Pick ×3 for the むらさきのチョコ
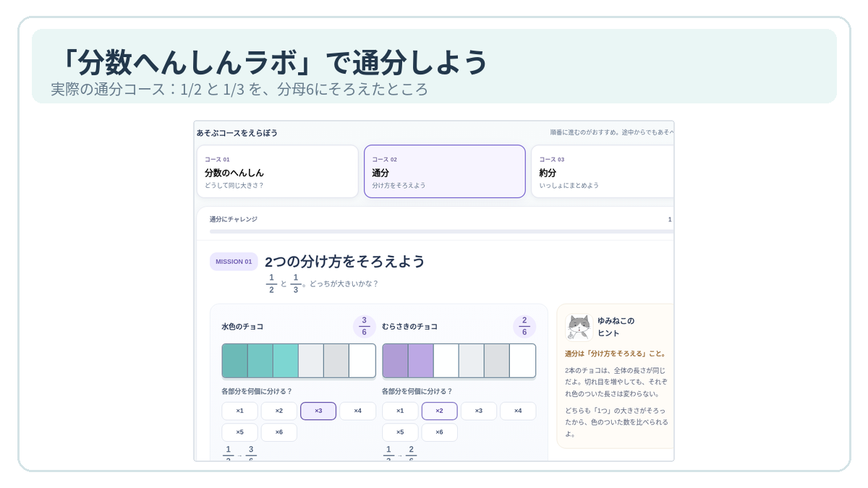 point(478,411)
